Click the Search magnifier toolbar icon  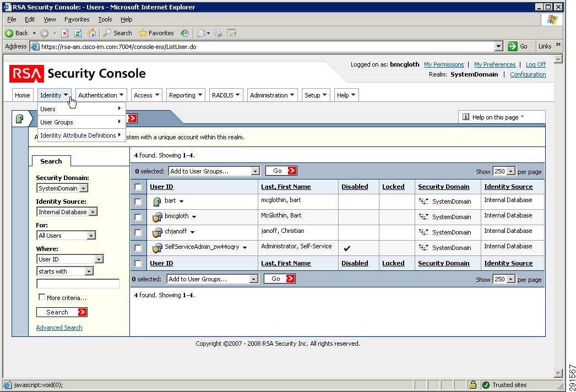(107, 33)
